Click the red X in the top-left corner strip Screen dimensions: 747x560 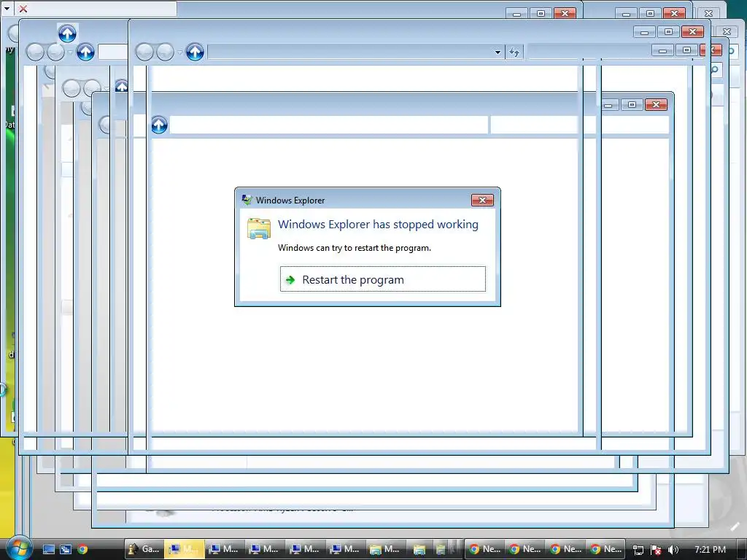click(23, 9)
